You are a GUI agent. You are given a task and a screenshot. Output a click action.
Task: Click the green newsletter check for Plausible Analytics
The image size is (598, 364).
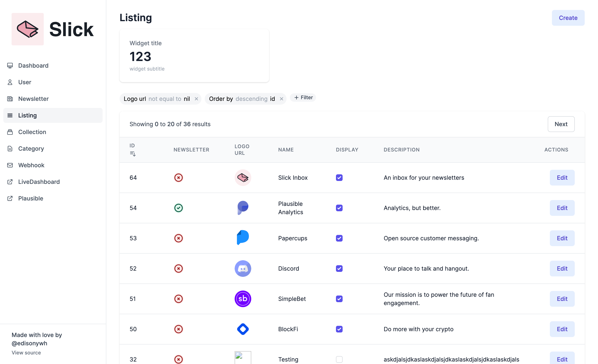click(178, 208)
